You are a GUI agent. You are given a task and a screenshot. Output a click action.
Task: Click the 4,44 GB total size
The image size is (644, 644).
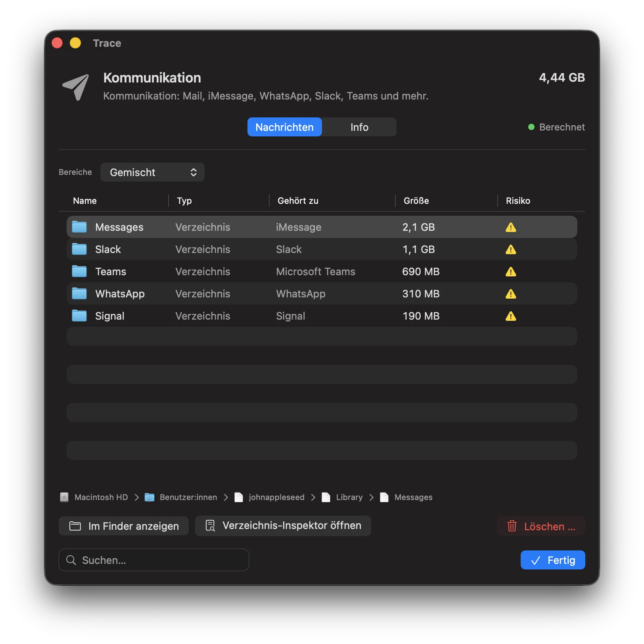click(562, 77)
